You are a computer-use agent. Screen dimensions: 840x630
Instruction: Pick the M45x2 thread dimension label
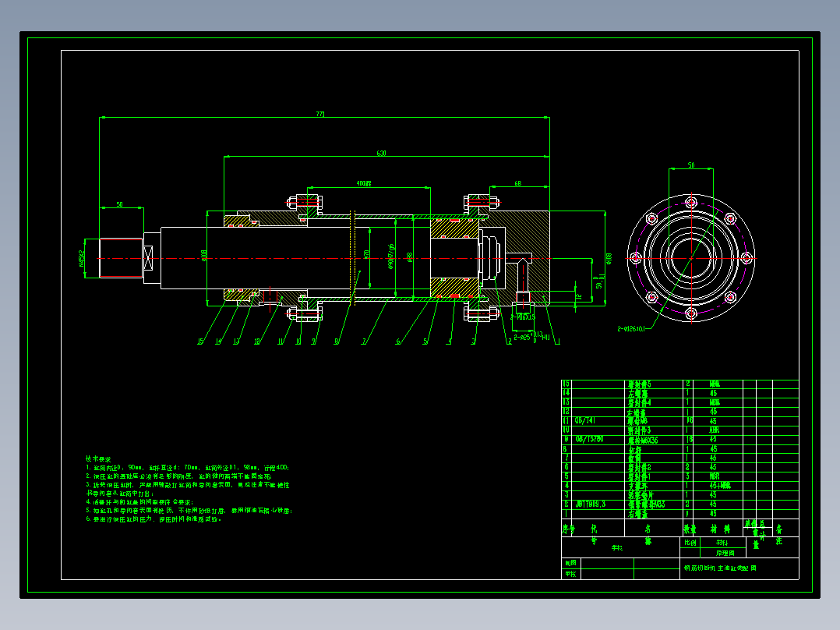click(82, 258)
